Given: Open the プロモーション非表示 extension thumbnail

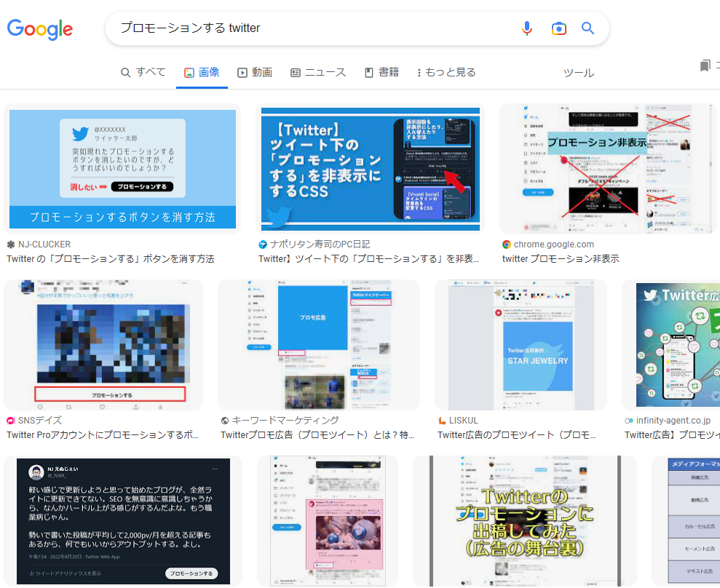Looking at the screenshot, I should pos(608,169).
